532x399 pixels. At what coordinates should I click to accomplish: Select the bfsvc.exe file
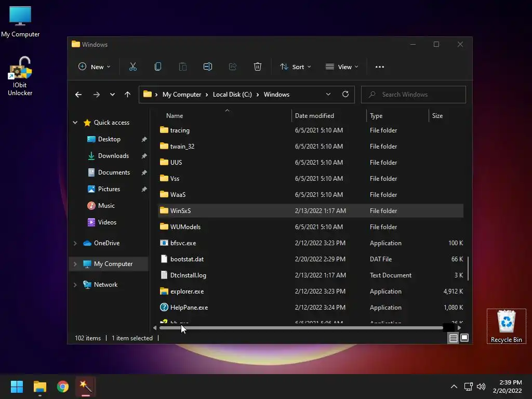[x=311, y=243]
